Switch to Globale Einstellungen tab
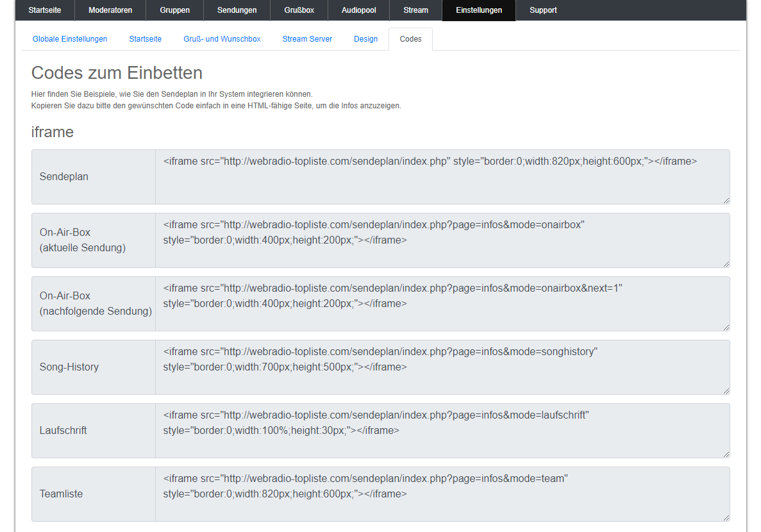761x532 pixels. [70, 39]
